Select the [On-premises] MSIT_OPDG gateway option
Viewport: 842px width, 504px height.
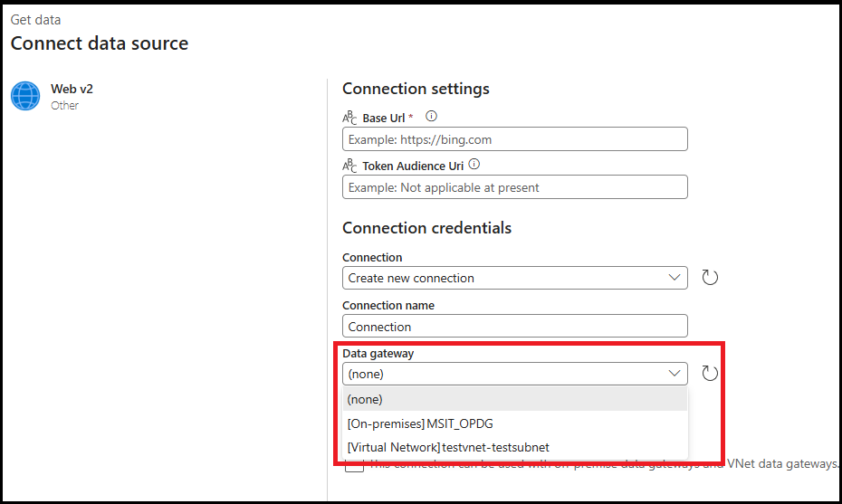click(515, 423)
